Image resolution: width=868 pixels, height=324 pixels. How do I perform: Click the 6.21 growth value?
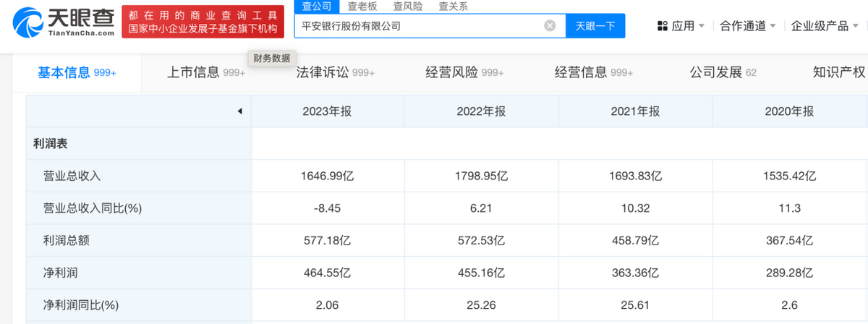pyautogui.click(x=482, y=208)
